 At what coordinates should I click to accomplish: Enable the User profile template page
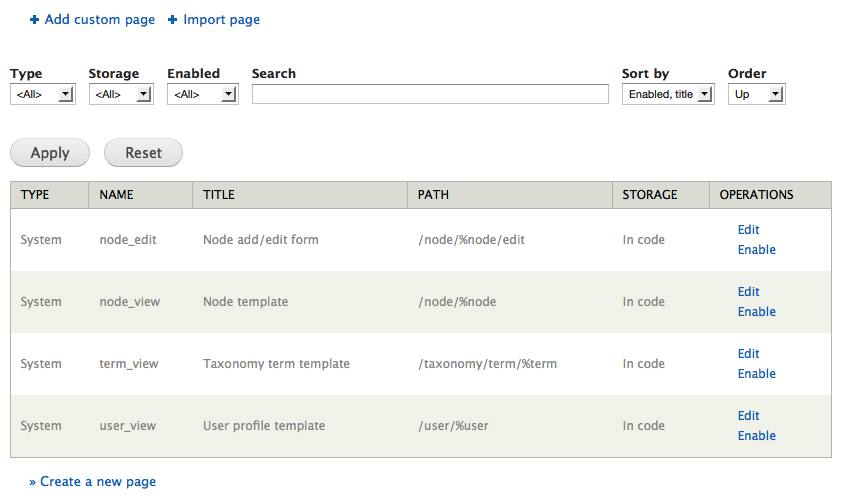tap(756, 436)
